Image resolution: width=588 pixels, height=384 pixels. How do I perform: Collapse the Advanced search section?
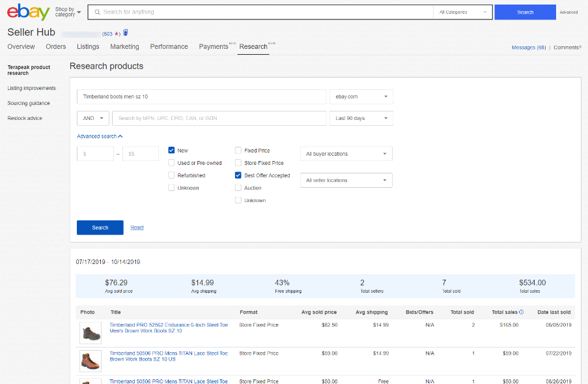99,136
